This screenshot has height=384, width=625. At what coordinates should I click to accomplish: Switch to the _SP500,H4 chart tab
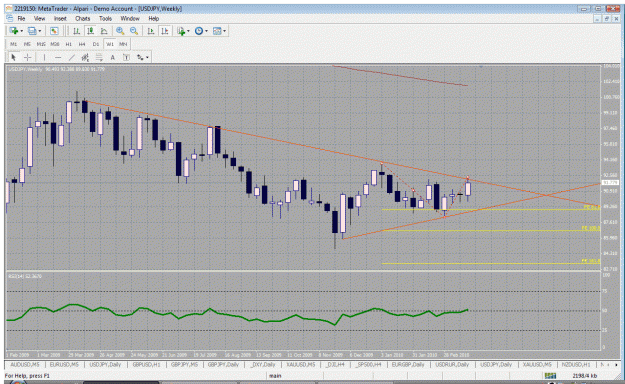tap(370, 364)
